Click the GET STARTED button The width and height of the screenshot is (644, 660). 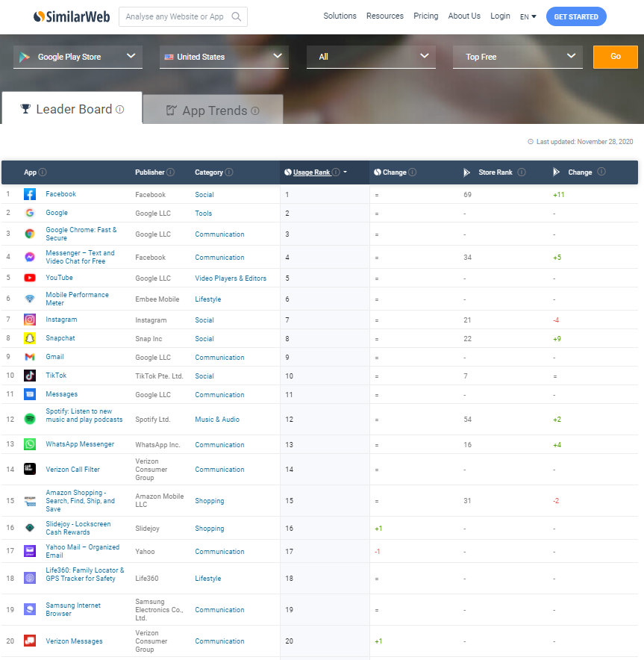[576, 16]
